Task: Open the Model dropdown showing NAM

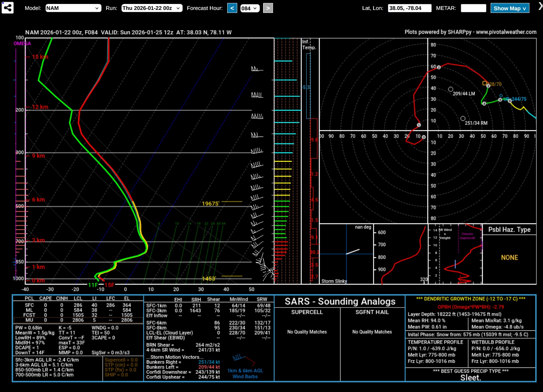Action: tap(73, 8)
